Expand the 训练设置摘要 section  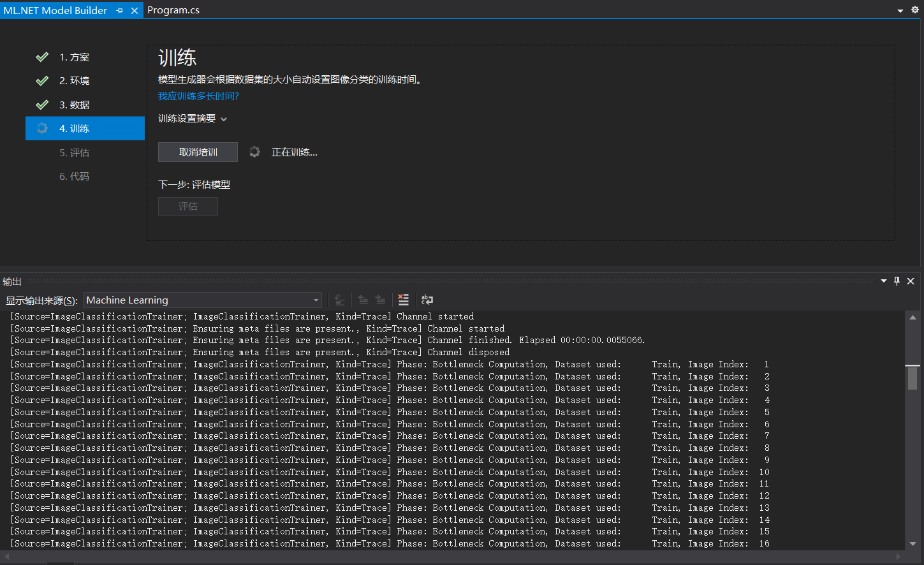coord(193,119)
